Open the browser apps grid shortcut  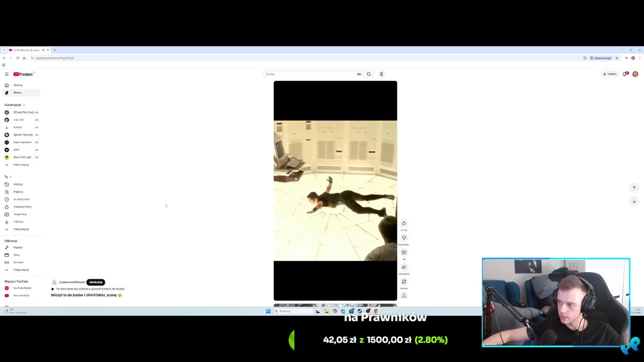point(4,65)
